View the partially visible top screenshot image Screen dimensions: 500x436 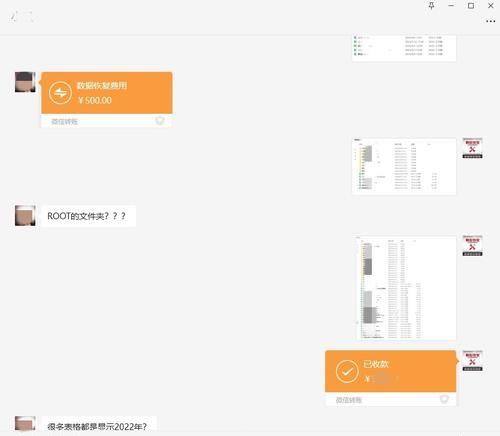click(x=404, y=48)
